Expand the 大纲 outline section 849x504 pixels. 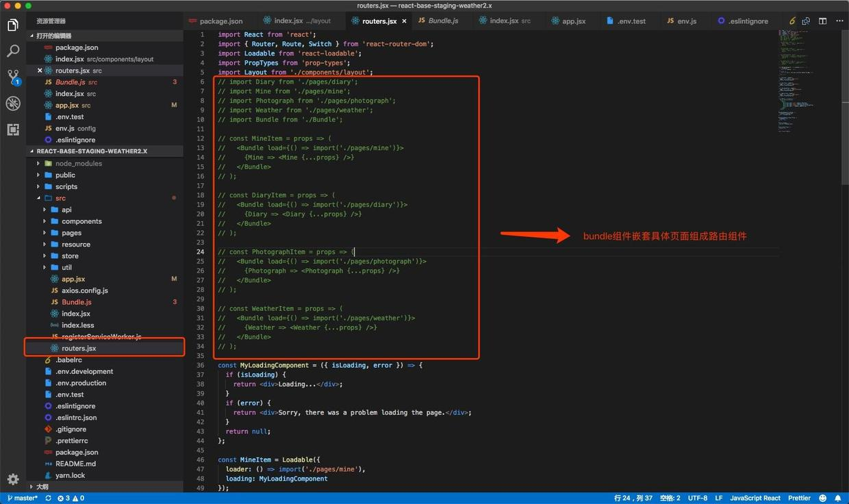pyautogui.click(x=105, y=487)
